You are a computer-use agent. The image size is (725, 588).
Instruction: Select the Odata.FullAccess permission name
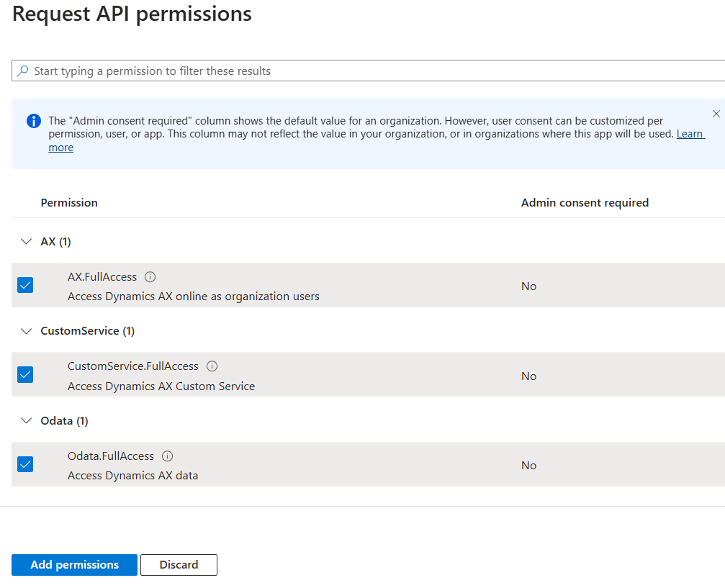pyautogui.click(x=111, y=456)
